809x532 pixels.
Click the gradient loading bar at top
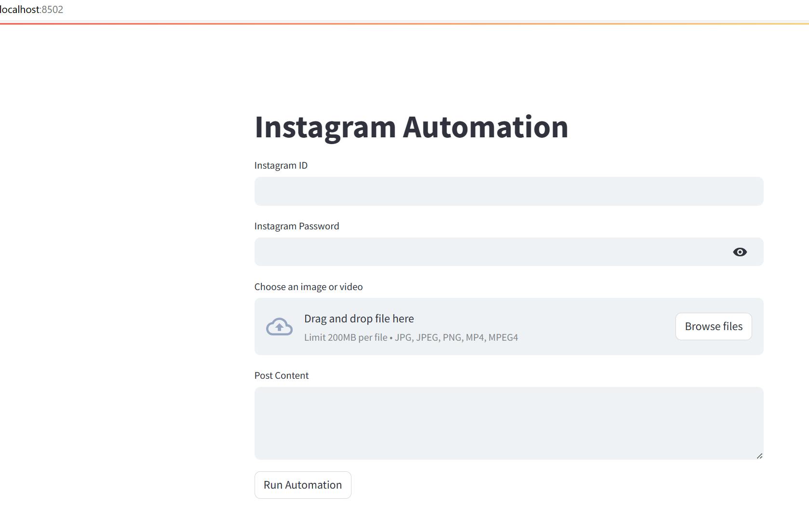[x=404, y=23]
